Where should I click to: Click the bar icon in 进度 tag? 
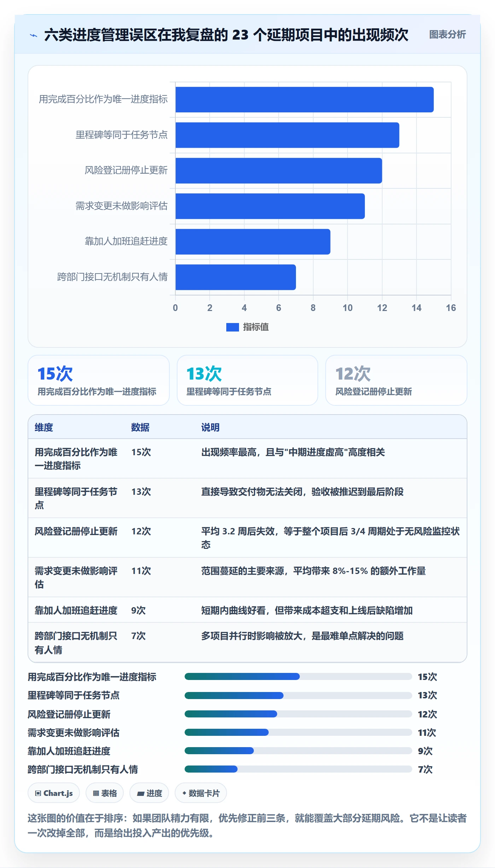coord(141,794)
